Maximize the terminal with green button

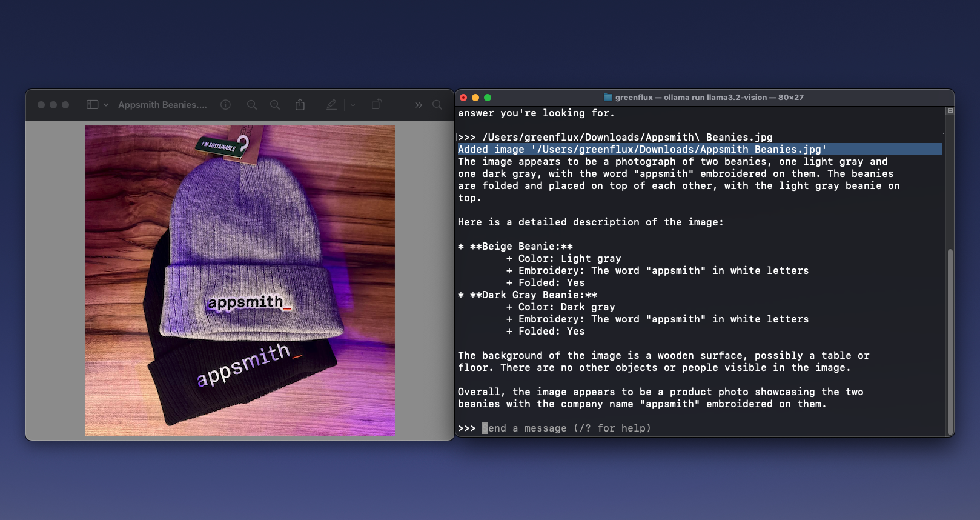pos(488,98)
